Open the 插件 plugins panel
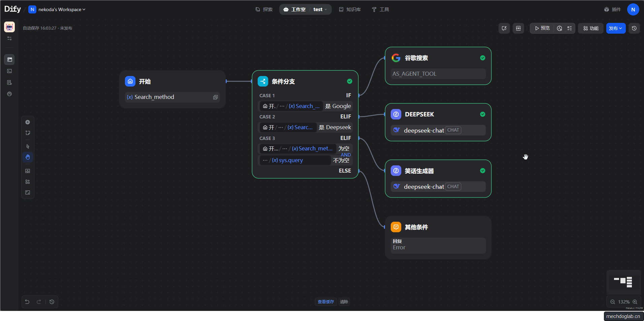644x321 pixels. point(613,9)
